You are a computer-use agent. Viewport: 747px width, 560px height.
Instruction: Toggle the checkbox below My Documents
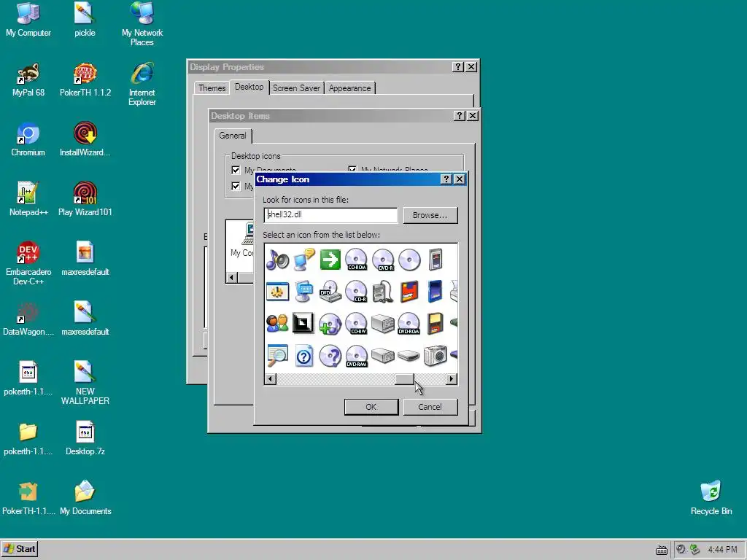tap(236, 186)
